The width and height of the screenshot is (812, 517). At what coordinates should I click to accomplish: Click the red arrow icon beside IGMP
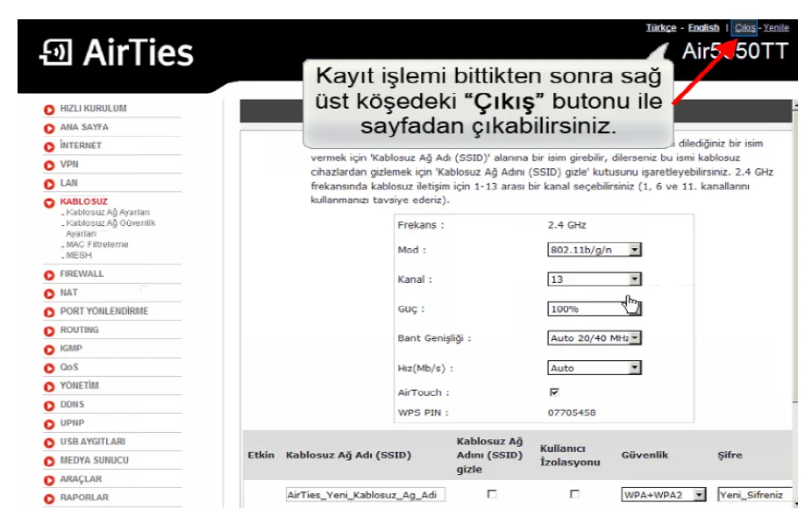click(49, 350)
